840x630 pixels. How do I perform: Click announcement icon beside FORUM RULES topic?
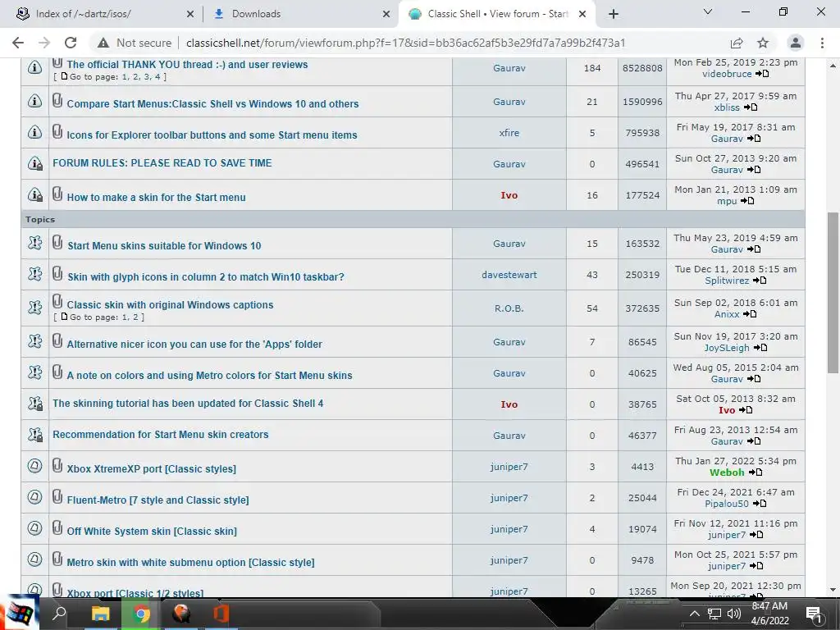pyautogui.click(x=34, y=163)
